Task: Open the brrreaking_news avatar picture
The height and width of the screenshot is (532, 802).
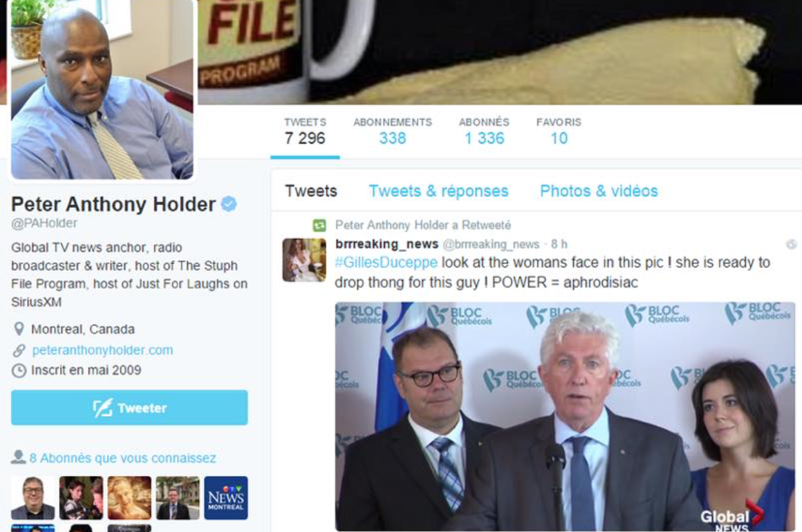Action: coord(304,260)
